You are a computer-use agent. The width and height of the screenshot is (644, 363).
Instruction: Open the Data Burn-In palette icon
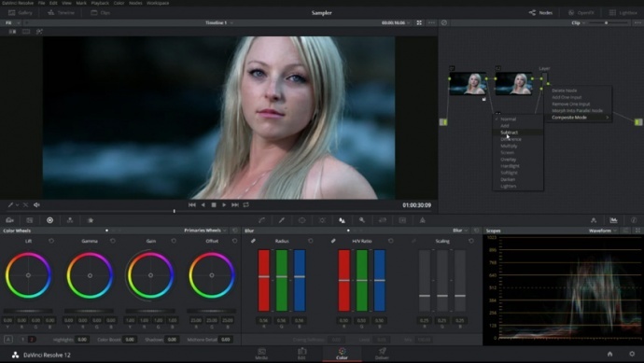point(422,220)
